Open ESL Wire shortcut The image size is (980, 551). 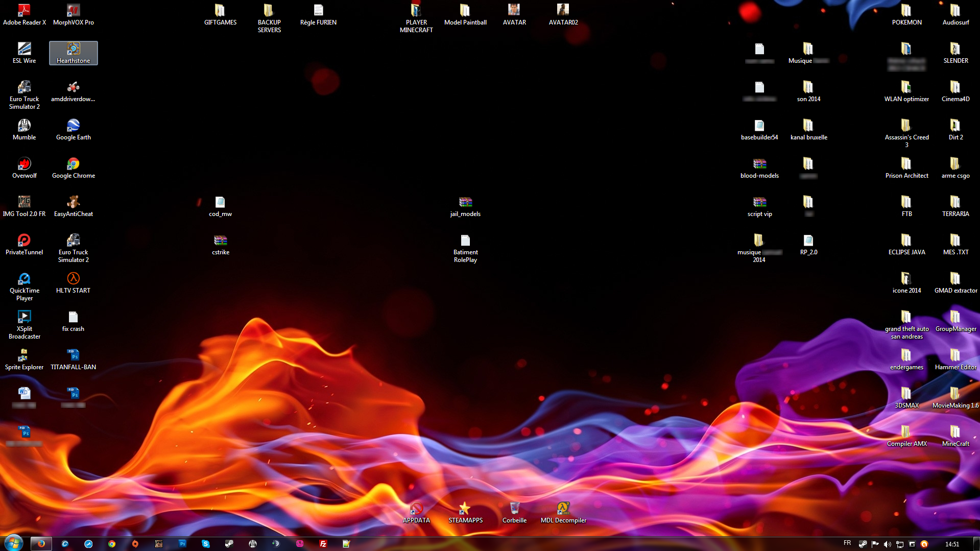click(24, 53)
